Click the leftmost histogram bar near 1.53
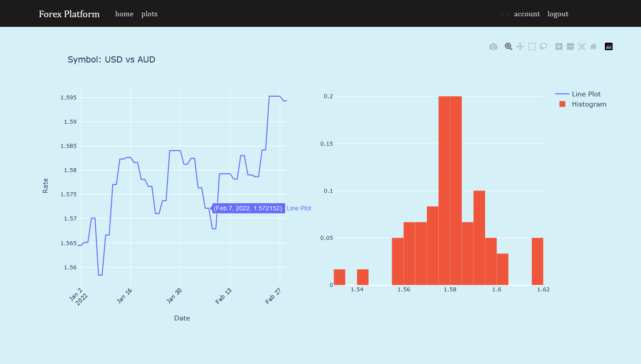This screenshot has width=641, height=364. [339, 276]
